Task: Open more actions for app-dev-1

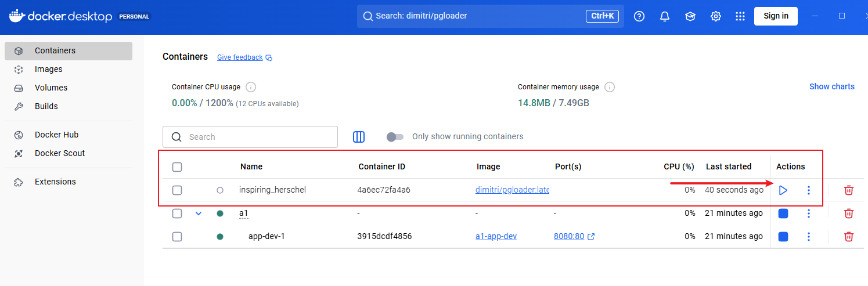Action: click(808, 237)
